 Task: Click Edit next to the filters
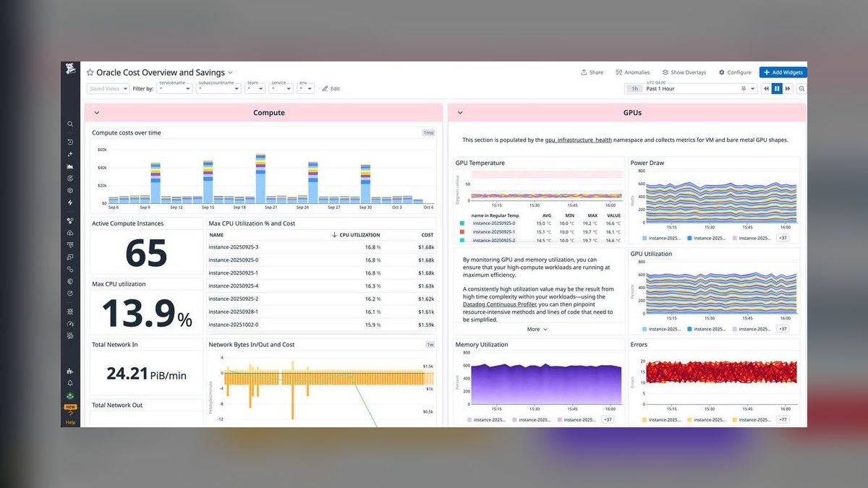coord(331,88)
